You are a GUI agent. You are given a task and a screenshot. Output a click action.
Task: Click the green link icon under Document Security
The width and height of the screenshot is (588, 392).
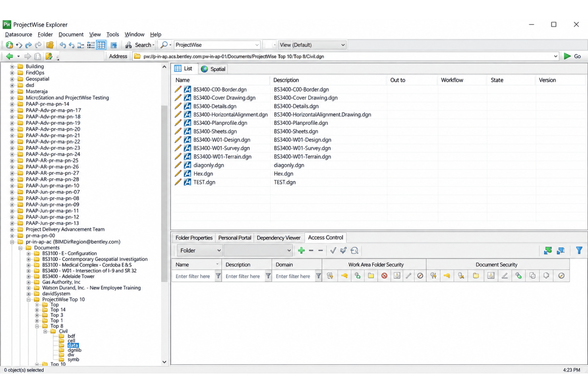coord(518,276)
